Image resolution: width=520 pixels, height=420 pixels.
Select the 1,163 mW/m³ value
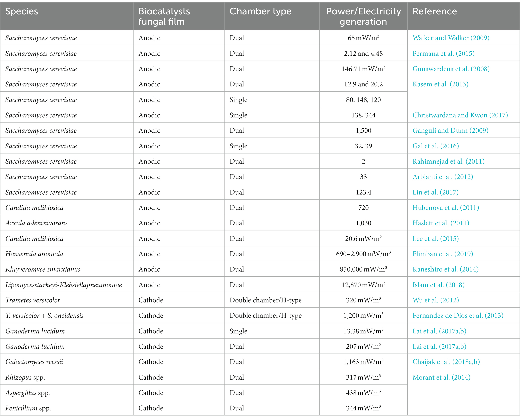363,362
